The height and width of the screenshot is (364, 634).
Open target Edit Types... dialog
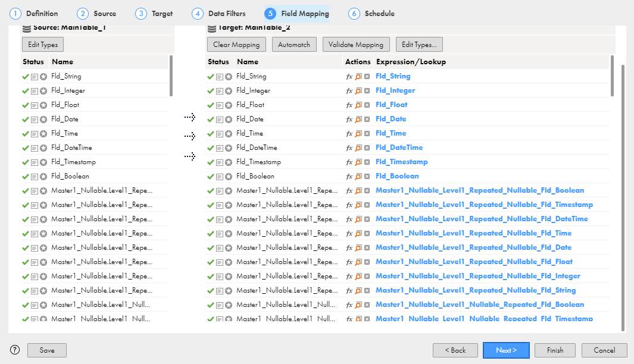[419, 45]
